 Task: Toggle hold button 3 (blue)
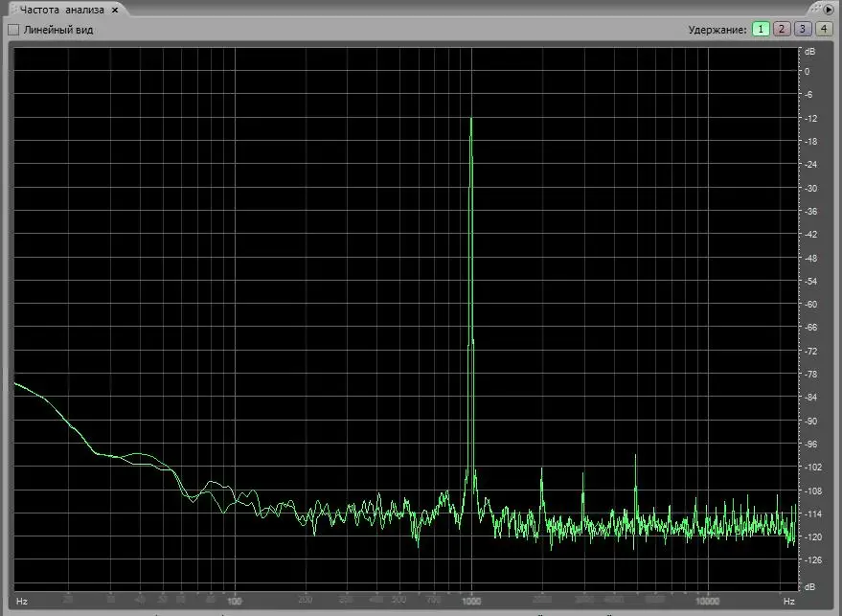pyautogui.click(x=803, y=29)
